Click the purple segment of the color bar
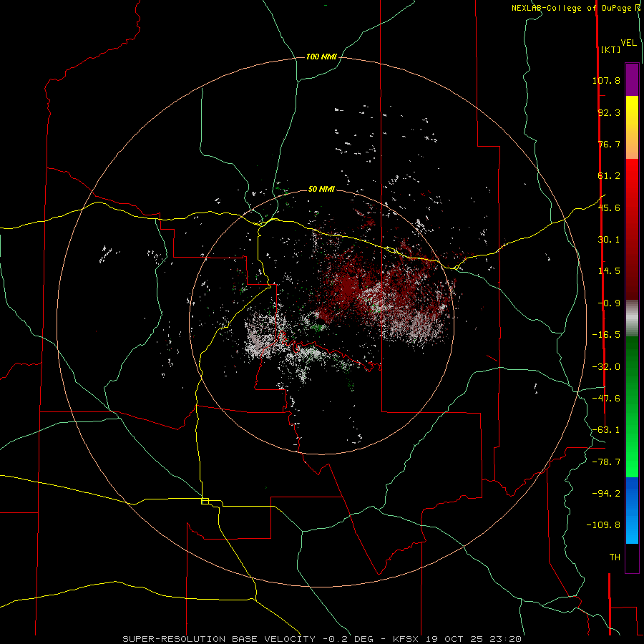Viewport: 644px width, 644px height. click(x=632, y=79)
